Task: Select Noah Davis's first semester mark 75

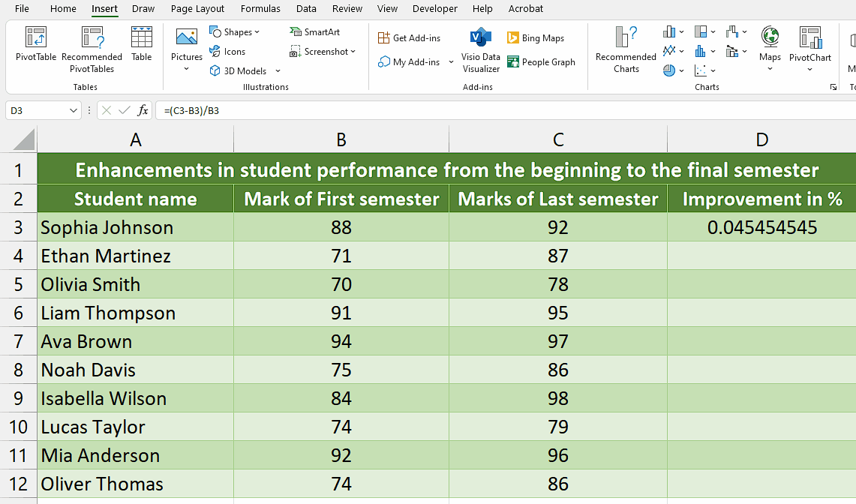Action: point(341,370)
